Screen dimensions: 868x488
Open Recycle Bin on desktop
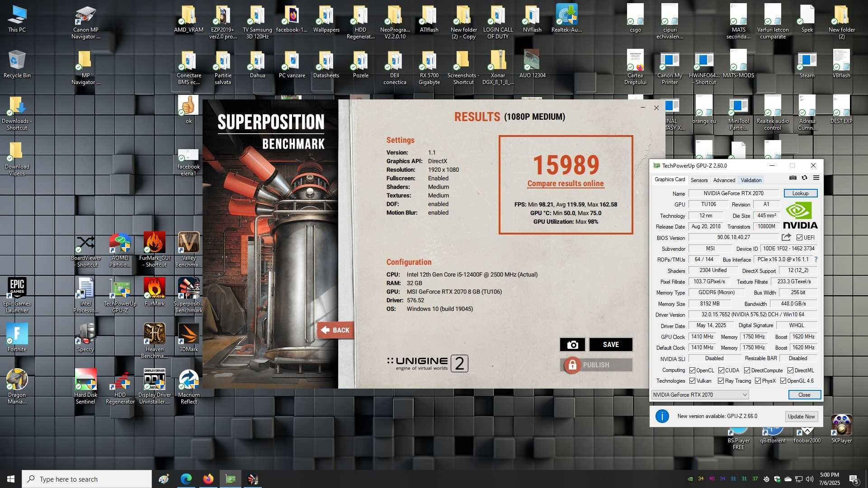17,64
